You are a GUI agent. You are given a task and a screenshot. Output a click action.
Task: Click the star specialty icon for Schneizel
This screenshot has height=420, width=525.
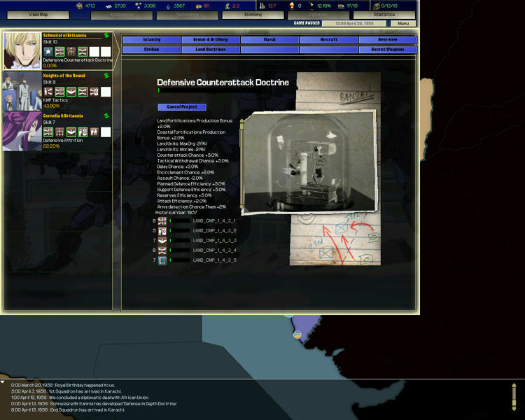[x=48, y=52]
